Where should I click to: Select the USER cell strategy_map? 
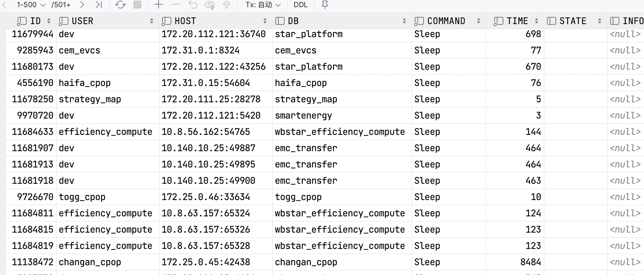[x=108, y=99]
